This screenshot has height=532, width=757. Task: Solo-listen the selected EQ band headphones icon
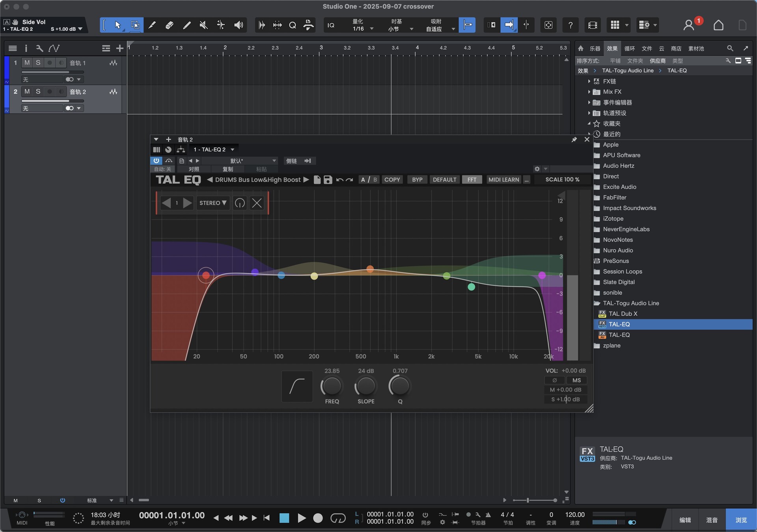coord(240,203)
